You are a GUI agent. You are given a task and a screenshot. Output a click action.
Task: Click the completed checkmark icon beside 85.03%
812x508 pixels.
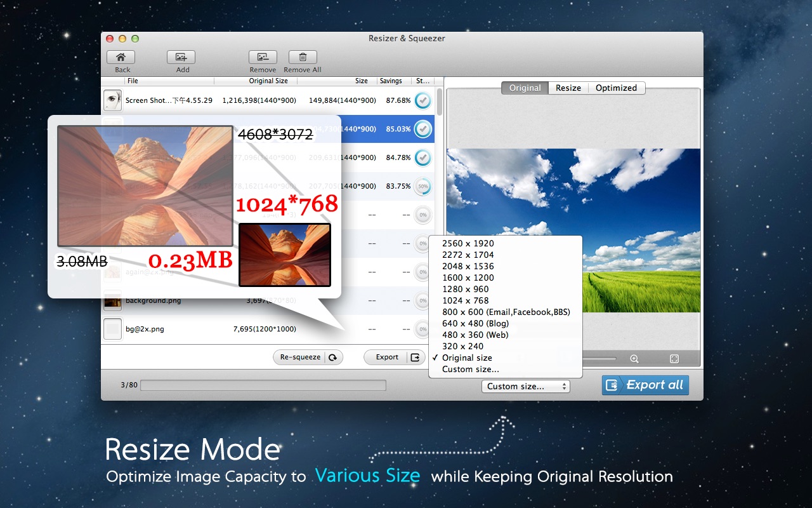click(422, 129)
